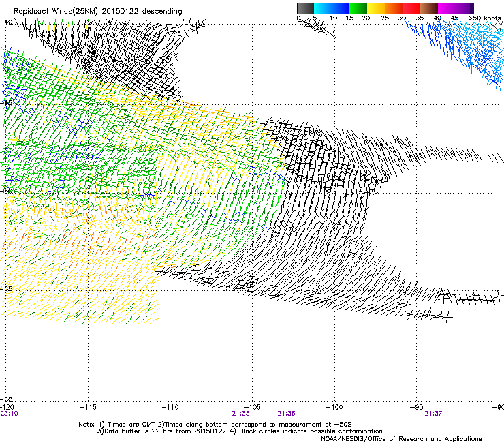
Task: Select the cyan 5-10 knots legend swatch
Action: [x=323, y=8]
